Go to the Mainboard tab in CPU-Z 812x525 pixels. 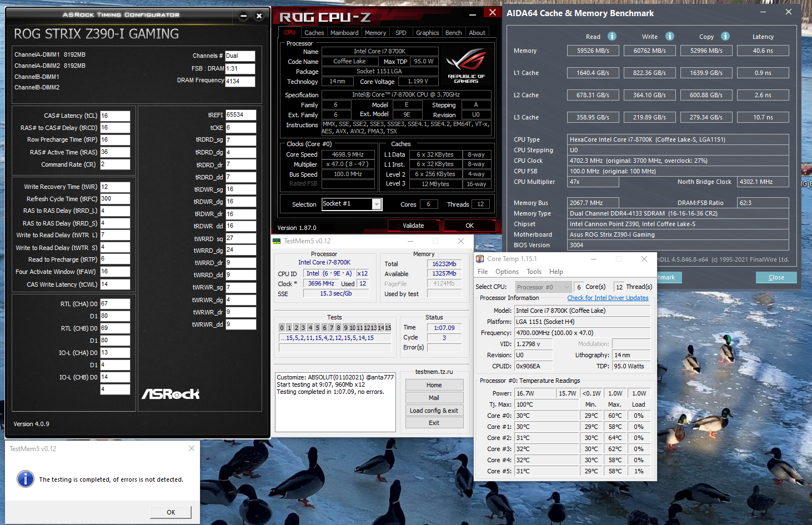[344, 33]
